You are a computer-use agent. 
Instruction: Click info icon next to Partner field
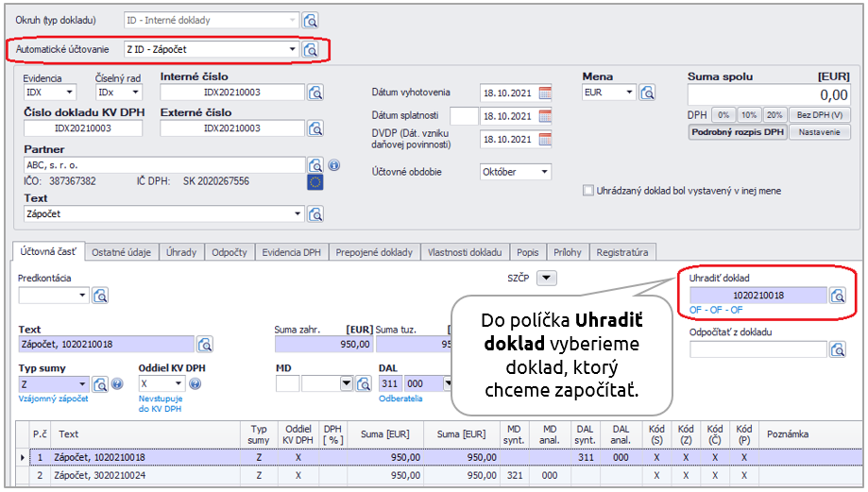click(333, 165)
